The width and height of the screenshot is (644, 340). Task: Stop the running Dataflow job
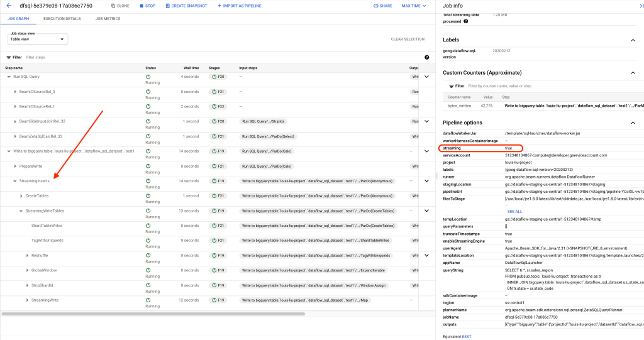coord(147,6)
